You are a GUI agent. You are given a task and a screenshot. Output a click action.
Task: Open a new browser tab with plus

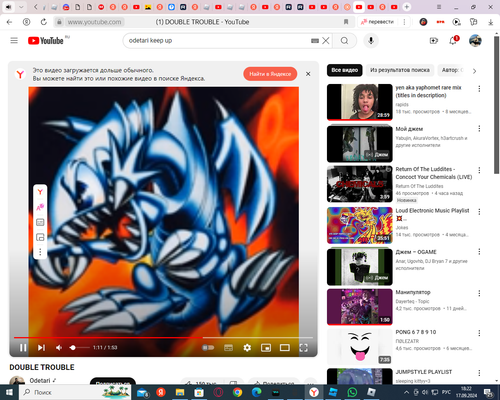pyautogui.click(x=407, y=7)
